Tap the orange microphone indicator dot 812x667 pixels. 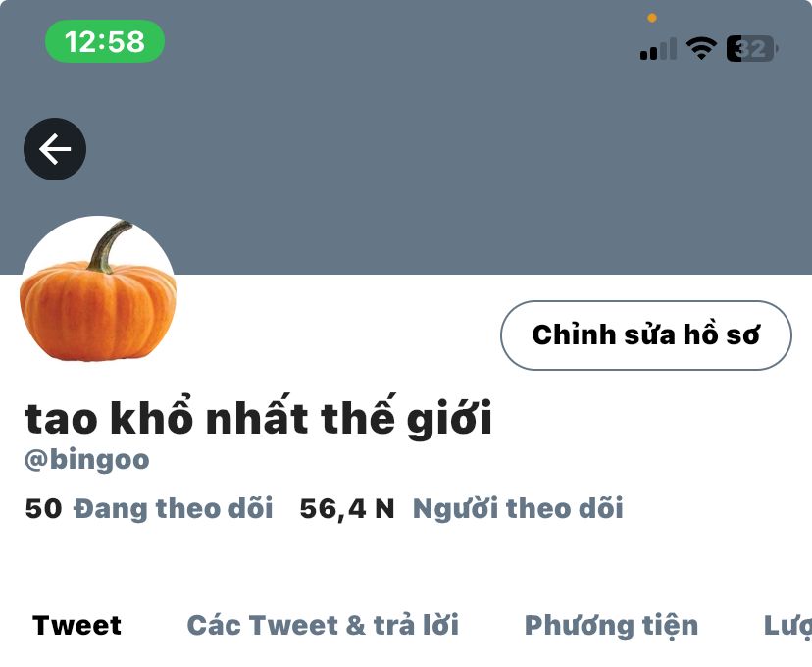652,18
